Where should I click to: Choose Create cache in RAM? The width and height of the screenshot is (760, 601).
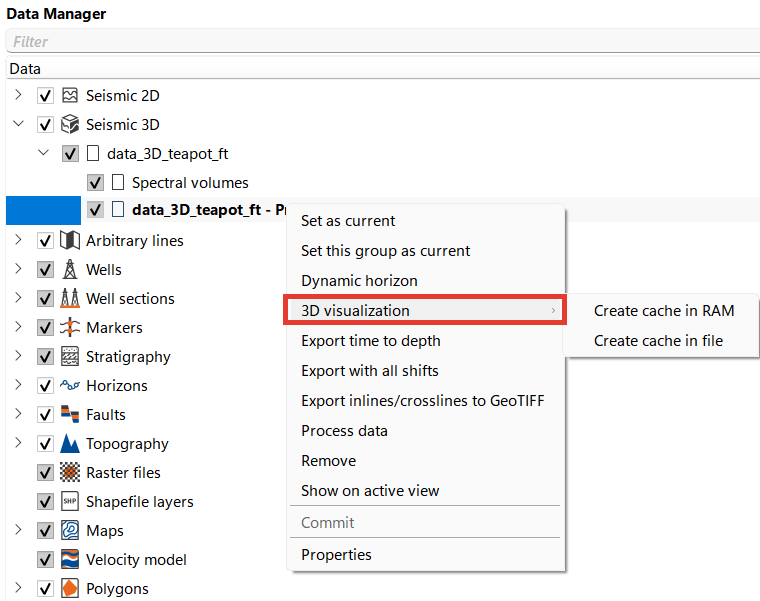click(663, 311)
